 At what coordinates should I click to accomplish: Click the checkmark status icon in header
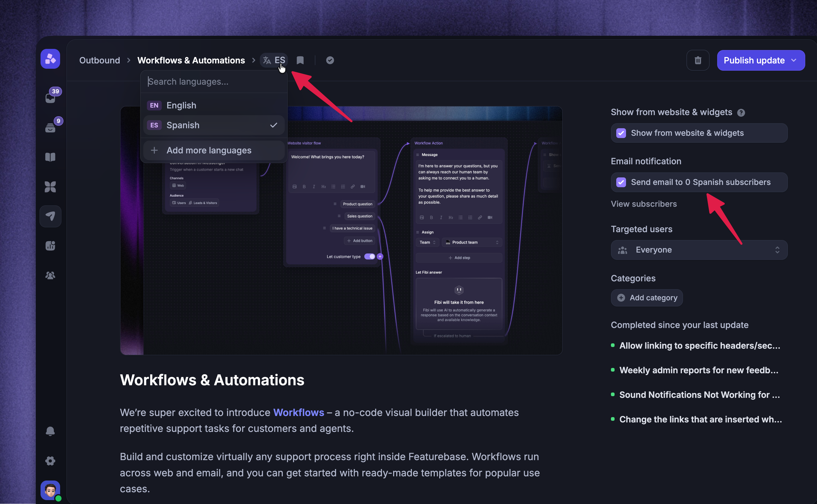click(330, 60)
